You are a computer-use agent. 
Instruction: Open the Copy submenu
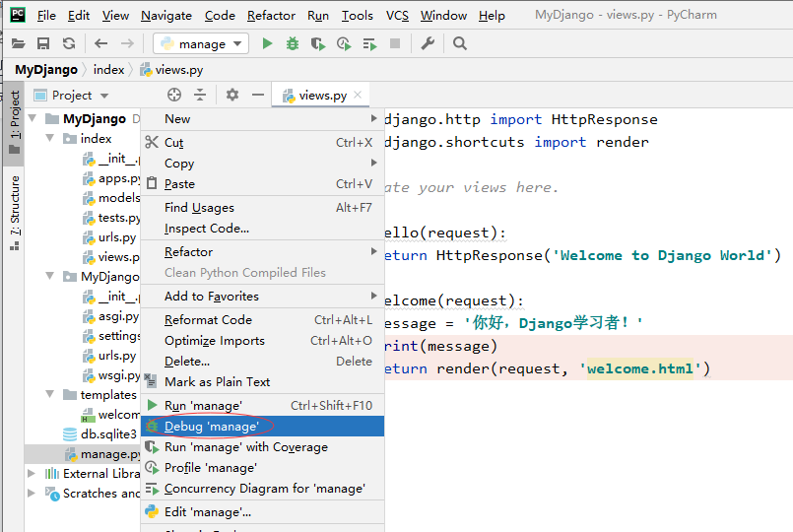(262, 164)
